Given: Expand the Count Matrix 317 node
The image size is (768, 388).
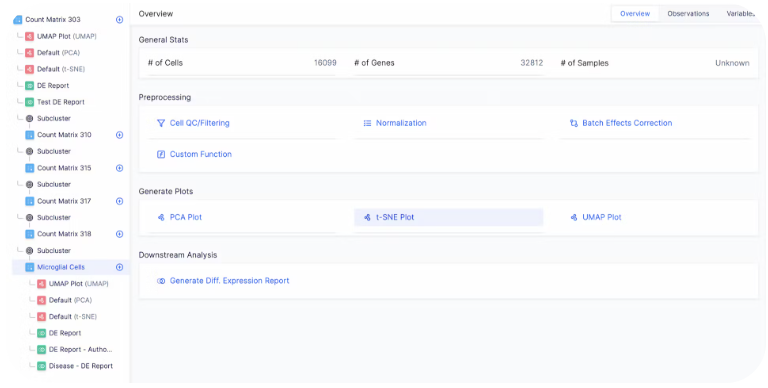Looking at the screenshot, I should pyautogui.click(x=120, y=201).
